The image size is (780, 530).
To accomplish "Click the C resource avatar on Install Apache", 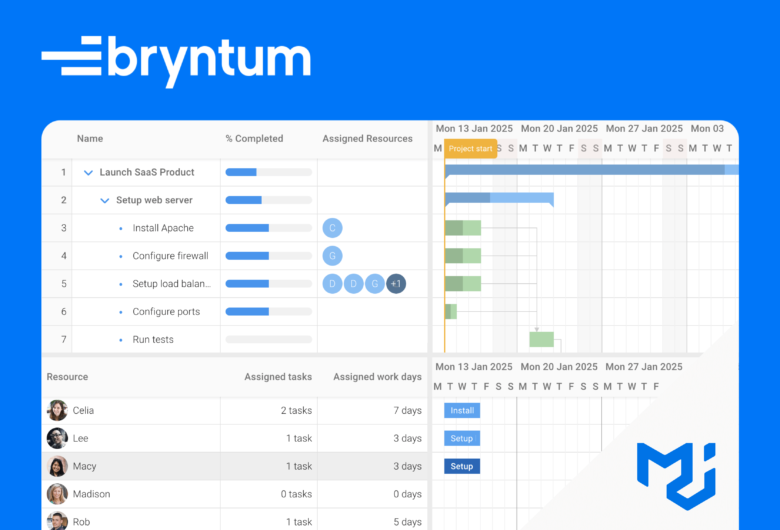I will pyautogui.click(x=332, y=228).
